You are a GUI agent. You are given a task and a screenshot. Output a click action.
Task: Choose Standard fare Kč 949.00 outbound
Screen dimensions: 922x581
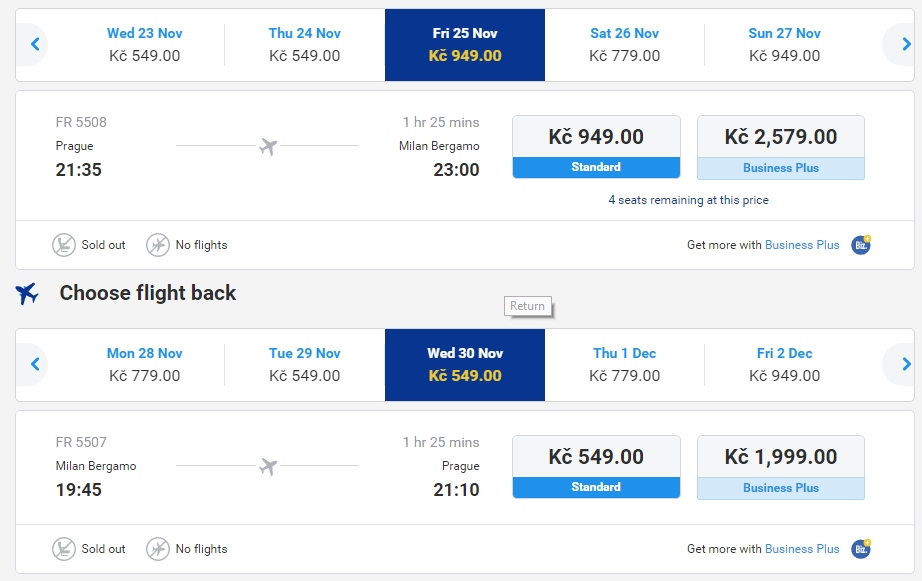click(596, 147)
